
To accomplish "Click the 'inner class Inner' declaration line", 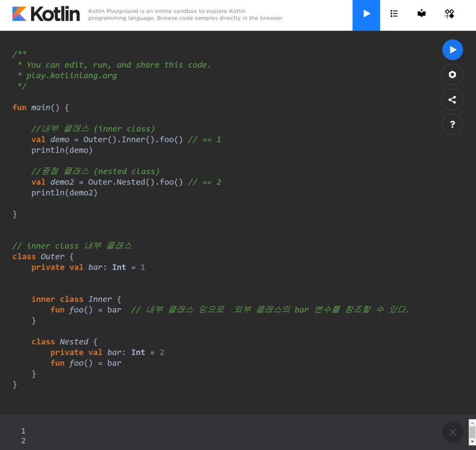I will (x=76, y=299).
